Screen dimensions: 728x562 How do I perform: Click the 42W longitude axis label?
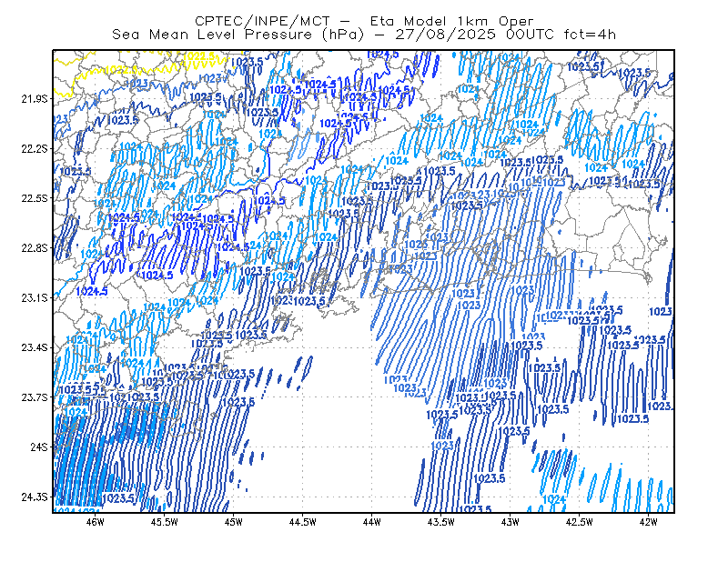click(x=649, y=522)
